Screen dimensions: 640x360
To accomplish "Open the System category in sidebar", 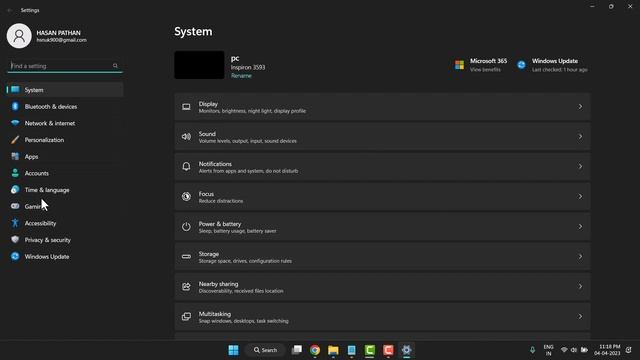I will click(x=65, y=90).
